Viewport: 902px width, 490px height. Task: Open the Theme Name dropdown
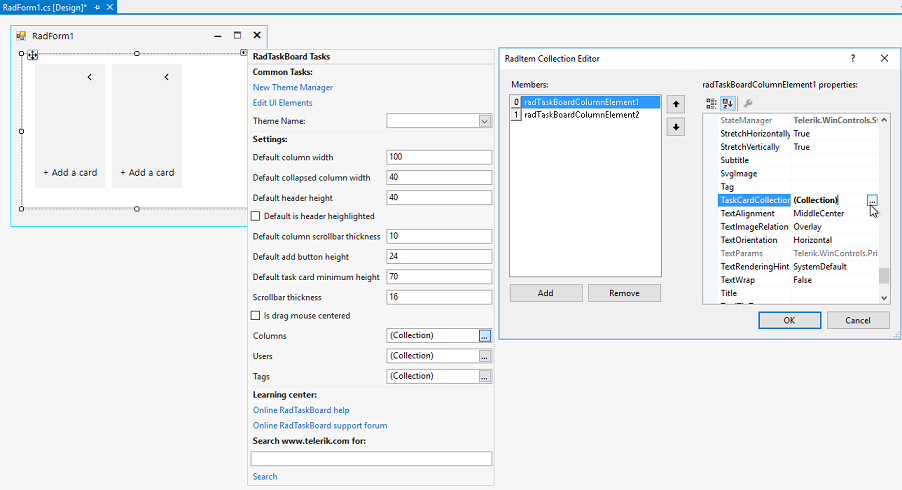pyautogui.click(x=484, y=121)
